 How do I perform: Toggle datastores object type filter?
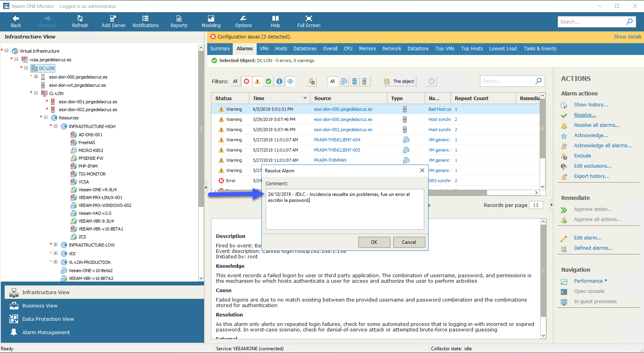click(x=354, y=81)
